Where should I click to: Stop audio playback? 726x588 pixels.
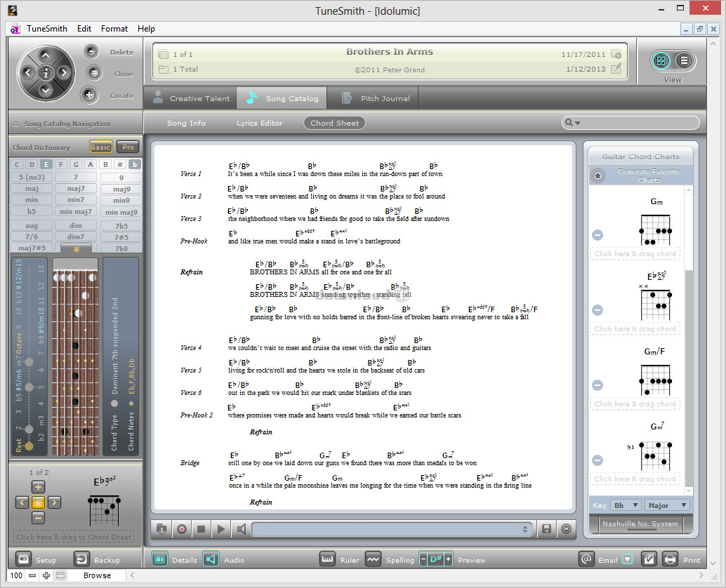click(x=201, y=529)
